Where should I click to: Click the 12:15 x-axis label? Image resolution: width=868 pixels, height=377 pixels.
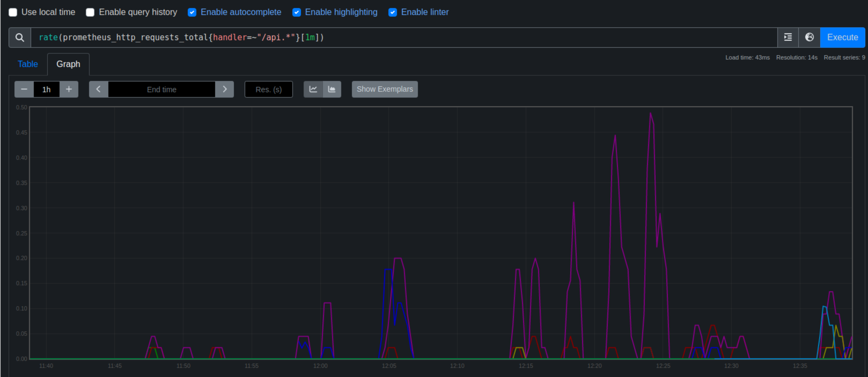point(526,366)
